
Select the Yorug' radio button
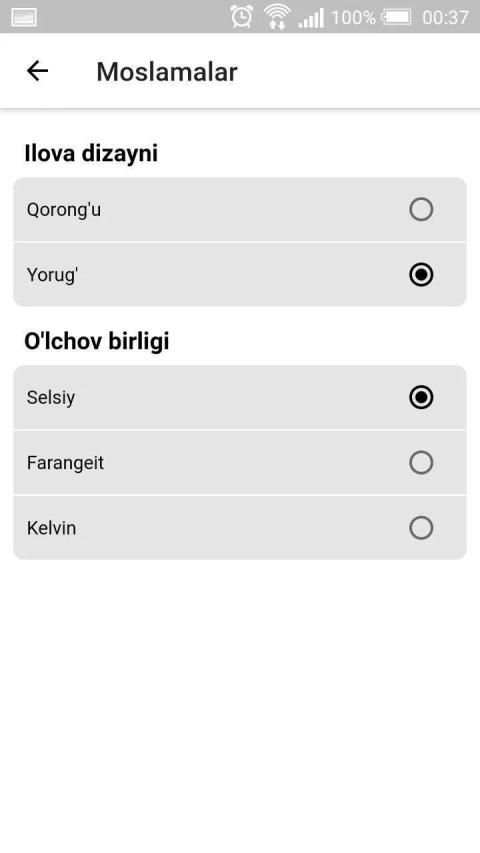coord(421,275)
